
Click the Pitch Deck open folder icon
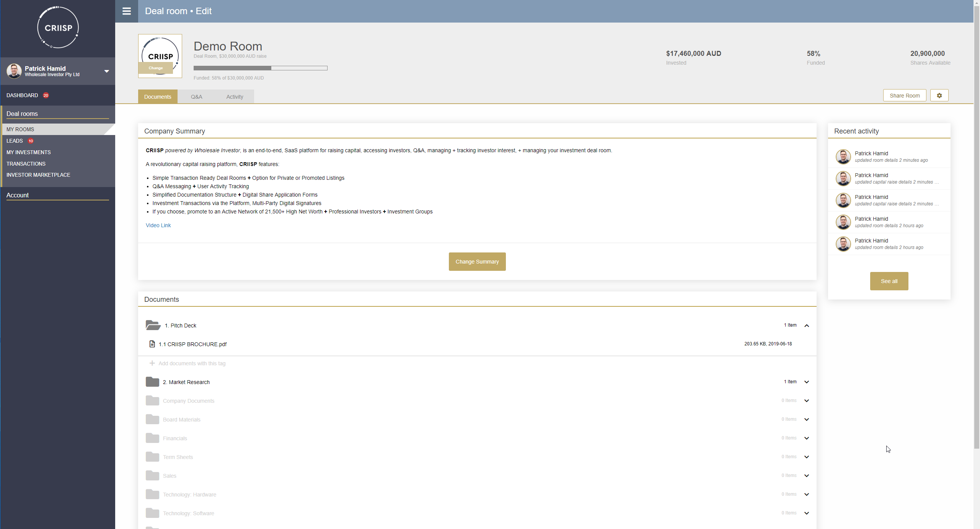tap(153, 325)
